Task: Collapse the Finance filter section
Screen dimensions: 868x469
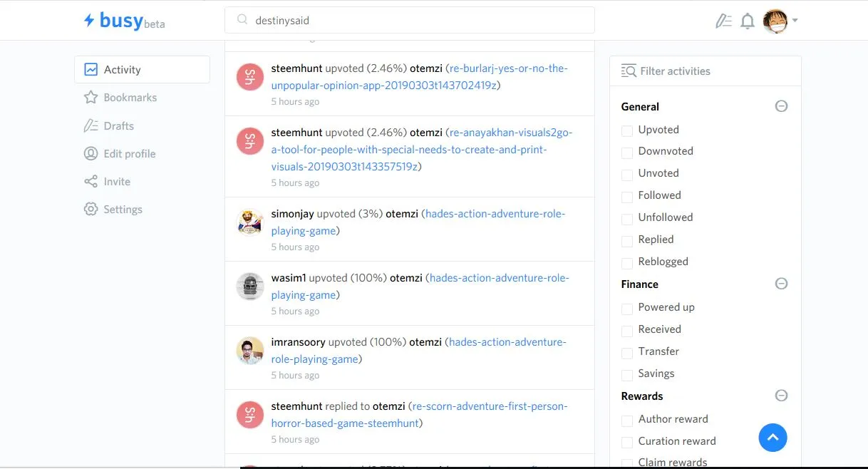Action: pos(781,284)
